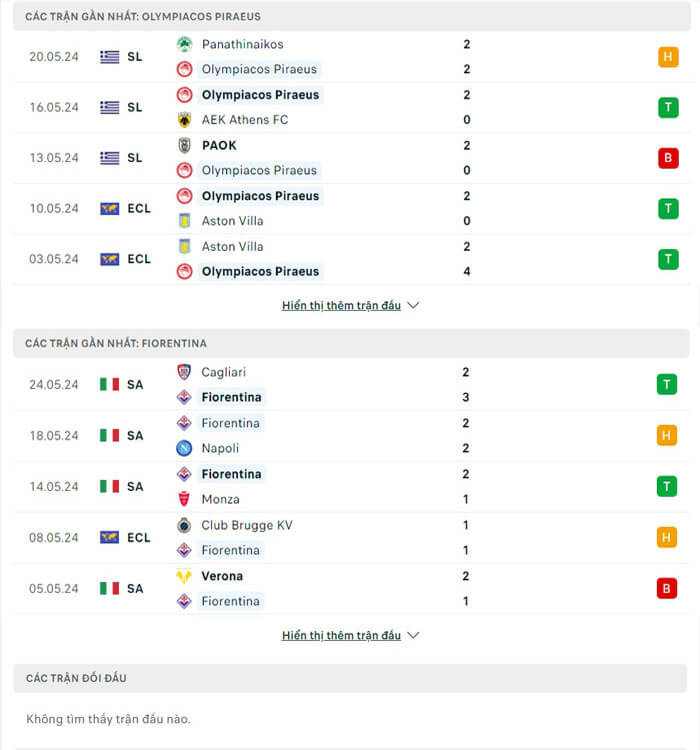Expand more Fiorentina matches chevron

413,635
